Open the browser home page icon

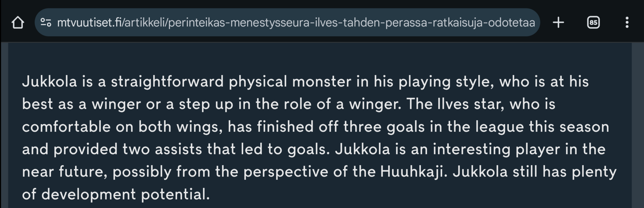18,22
